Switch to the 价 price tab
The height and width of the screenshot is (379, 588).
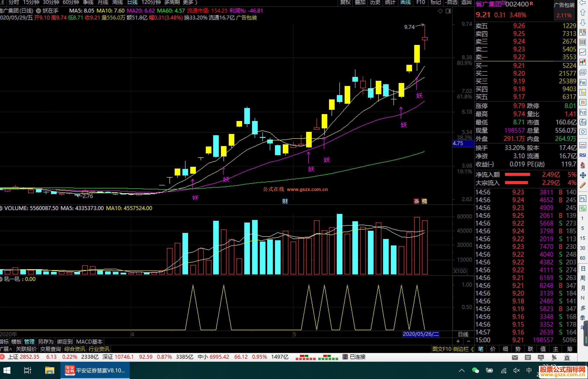[x=493, y=349]
